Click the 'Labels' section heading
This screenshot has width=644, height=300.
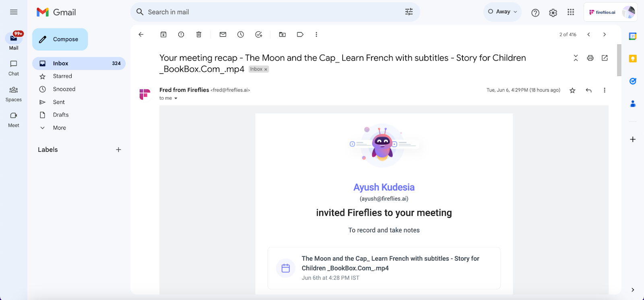pos(48,149)
